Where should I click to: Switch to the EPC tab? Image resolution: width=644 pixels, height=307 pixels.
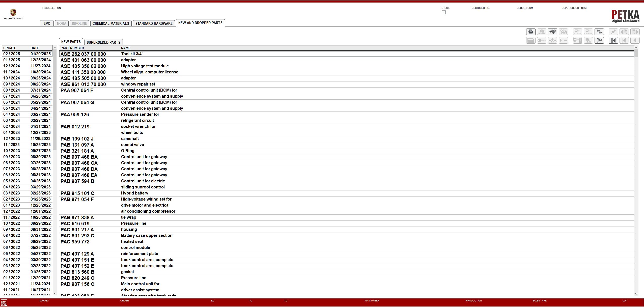click(x=47, y=23)
